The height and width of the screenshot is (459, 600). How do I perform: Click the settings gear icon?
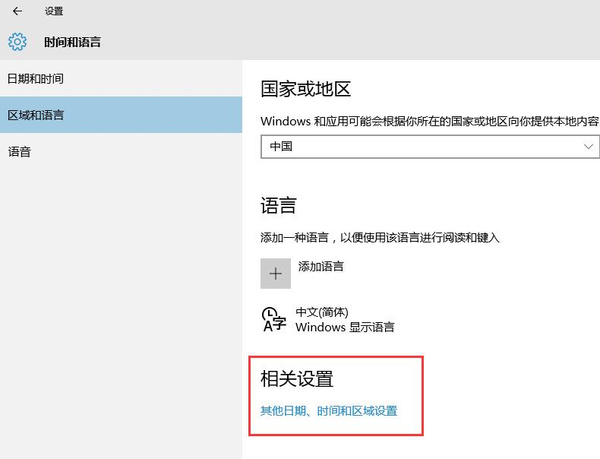click(17, 42)
